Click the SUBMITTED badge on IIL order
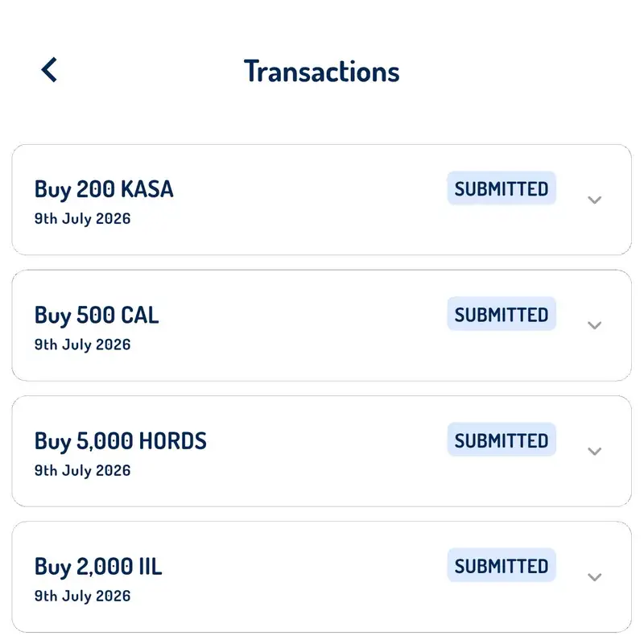644x644 pixels. coord(502,566)
